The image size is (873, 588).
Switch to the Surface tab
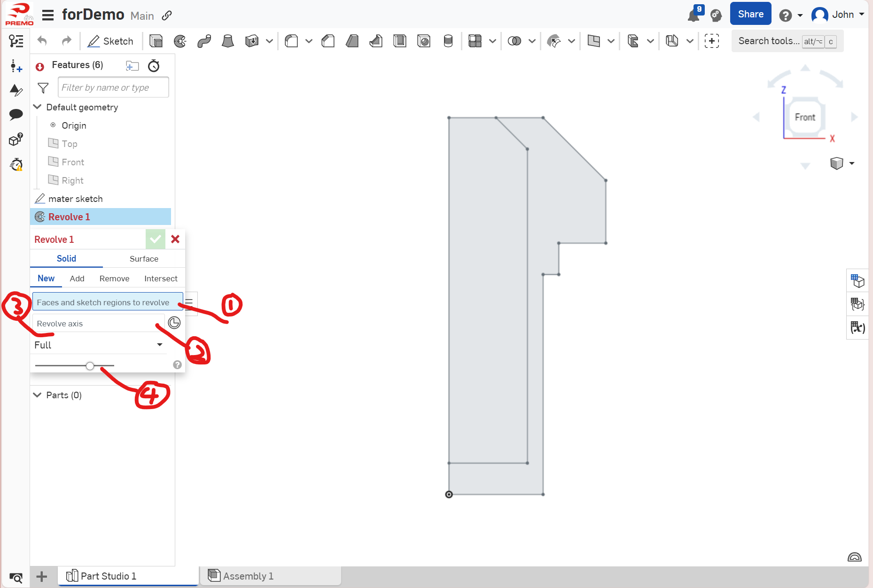click(144, 259)
